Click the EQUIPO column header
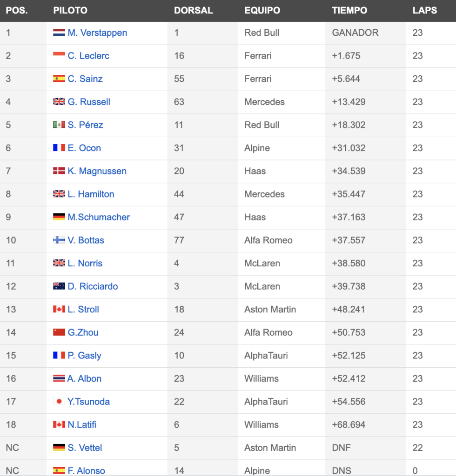Viewport: 456px width, 476px height. [x=262, y=10]
